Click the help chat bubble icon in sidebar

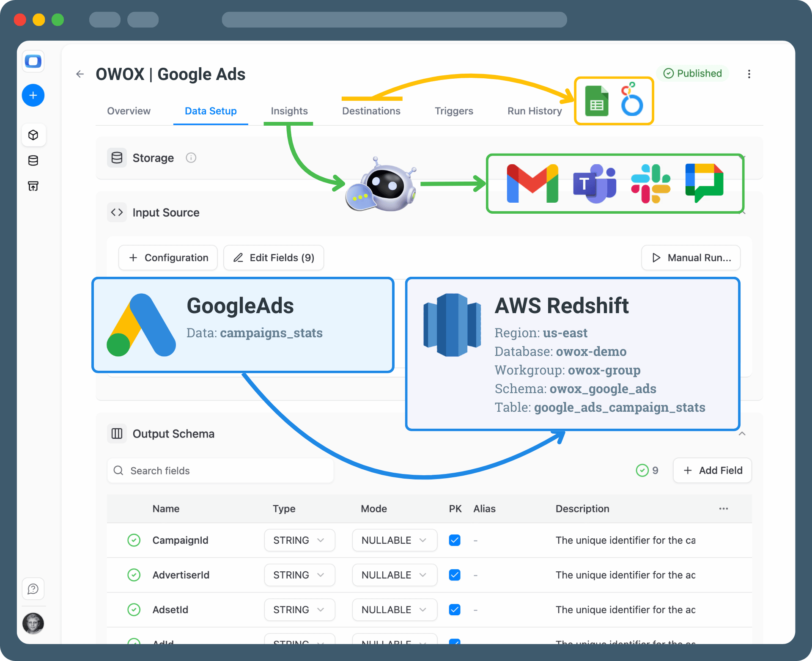coord(33,589)
